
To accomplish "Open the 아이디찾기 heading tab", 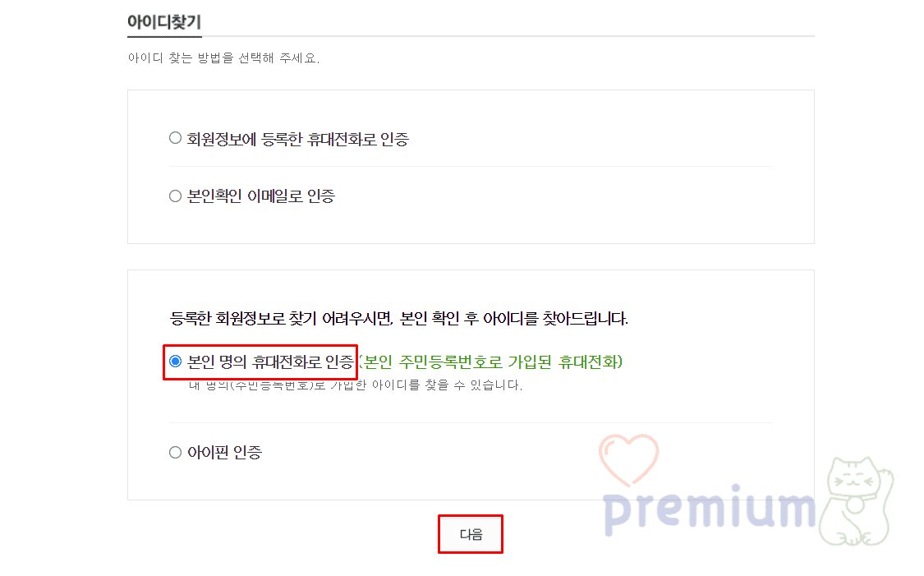I will (164, 22).
